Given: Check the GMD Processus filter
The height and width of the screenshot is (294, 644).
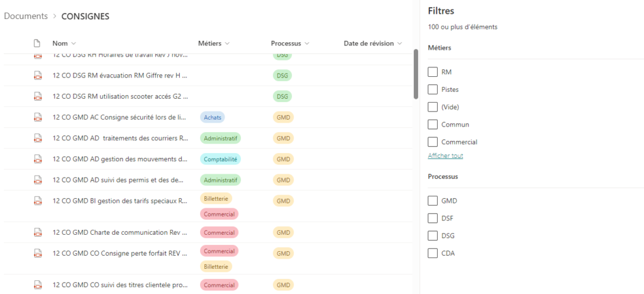Looking at the screenshot, I should point(433,201).
